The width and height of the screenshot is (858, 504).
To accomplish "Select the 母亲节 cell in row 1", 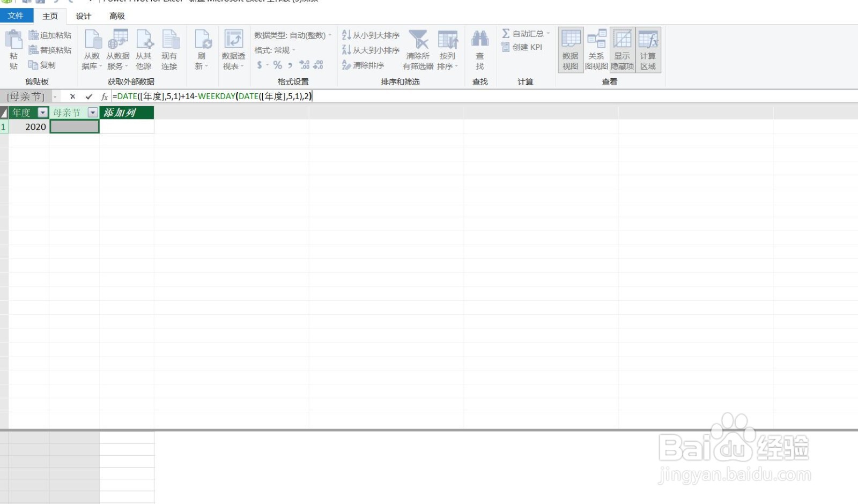I will point(75,127).
